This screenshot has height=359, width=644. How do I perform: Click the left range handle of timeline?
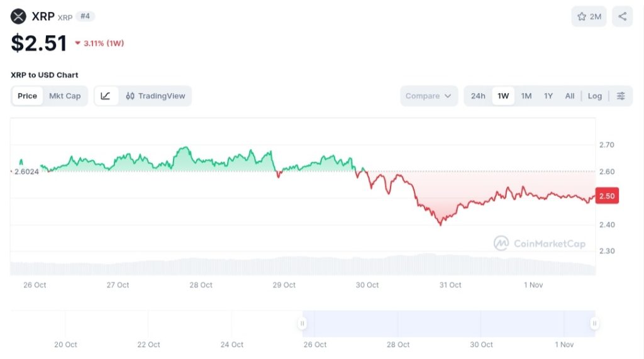pos(303,324)
